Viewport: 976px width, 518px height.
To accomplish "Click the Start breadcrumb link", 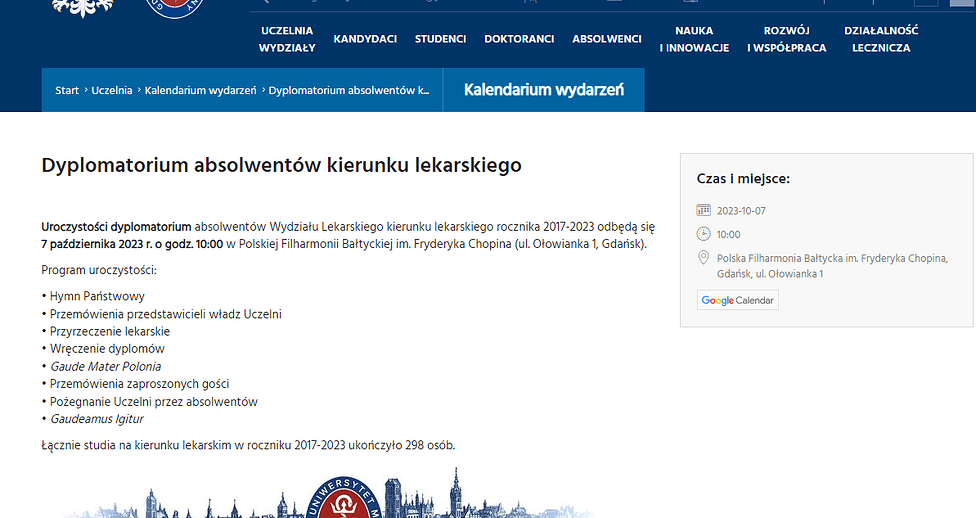I will [67, 90].
